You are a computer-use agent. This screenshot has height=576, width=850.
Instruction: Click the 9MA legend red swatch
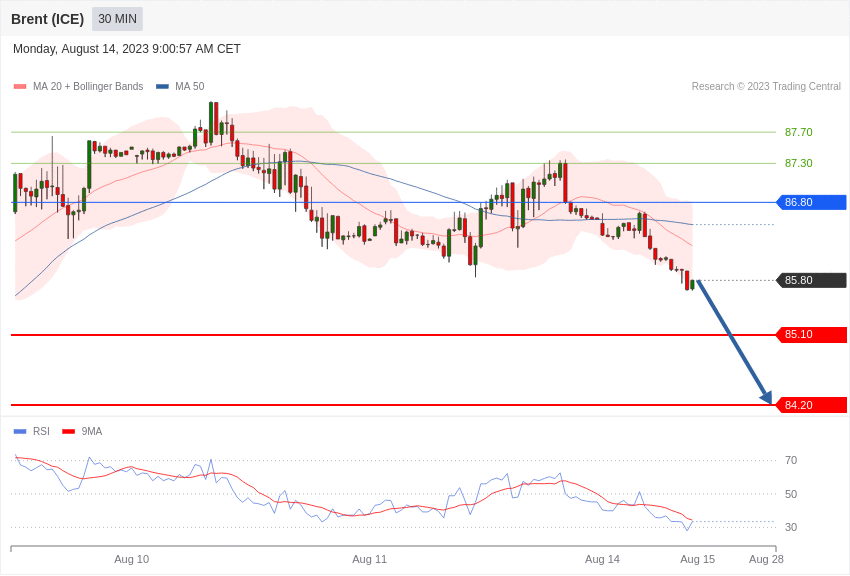pos(69,432)
